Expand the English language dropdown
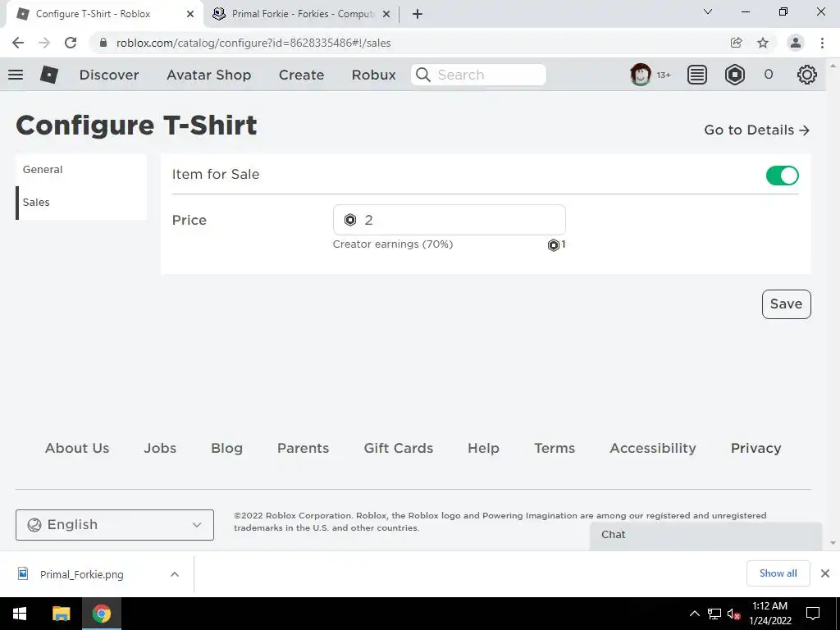Screen dimensions: 840x630 click(x=115, y=524)
